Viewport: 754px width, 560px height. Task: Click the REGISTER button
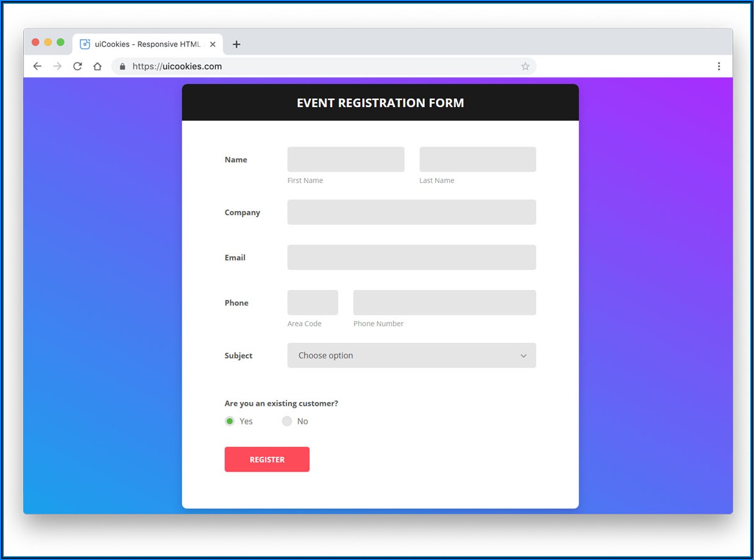pyautogui.click(x=267, y=459)
